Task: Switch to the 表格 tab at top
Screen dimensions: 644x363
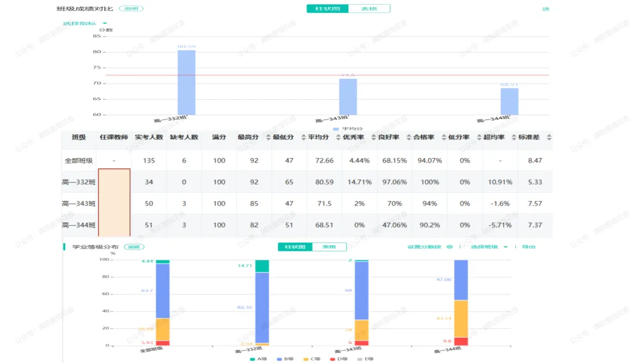Action: click(370, 8)
